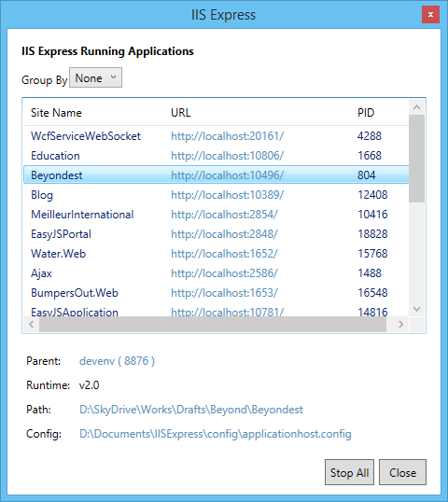Stop all running applications

coord(349,472)
